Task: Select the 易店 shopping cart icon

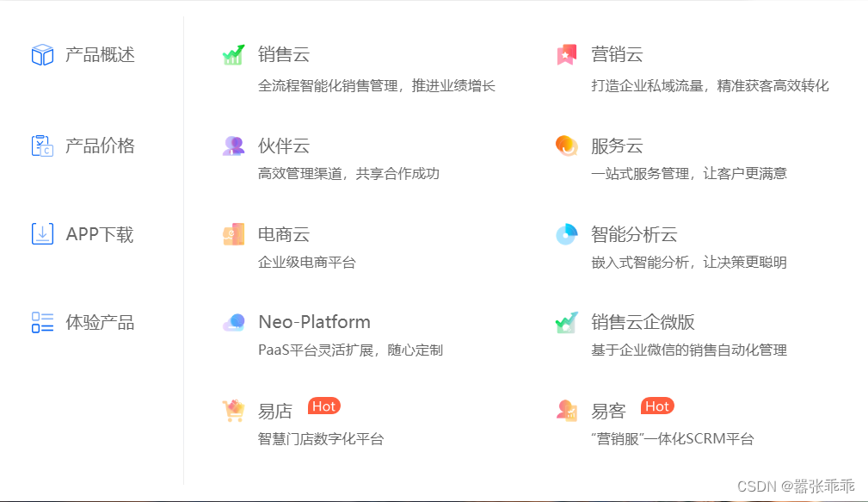Action: pyautogui.click(x=232, y=411)
